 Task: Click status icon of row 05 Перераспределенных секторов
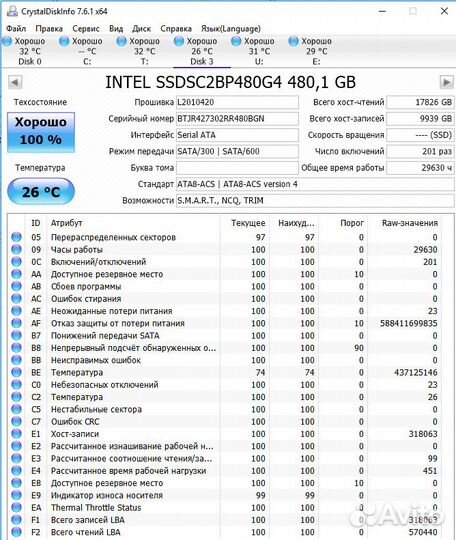click(16, 237)
